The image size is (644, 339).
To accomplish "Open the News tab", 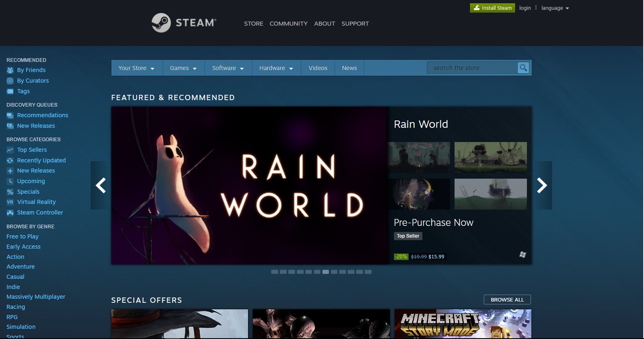I will (x=349, y=68).
